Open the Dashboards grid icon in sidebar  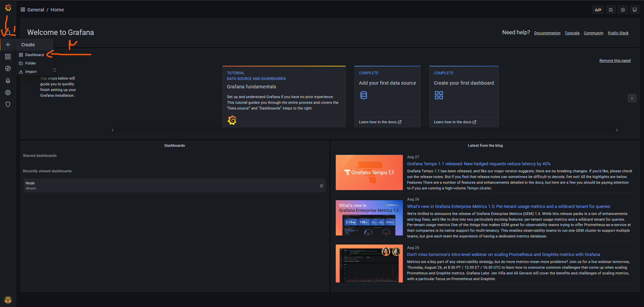8,57
